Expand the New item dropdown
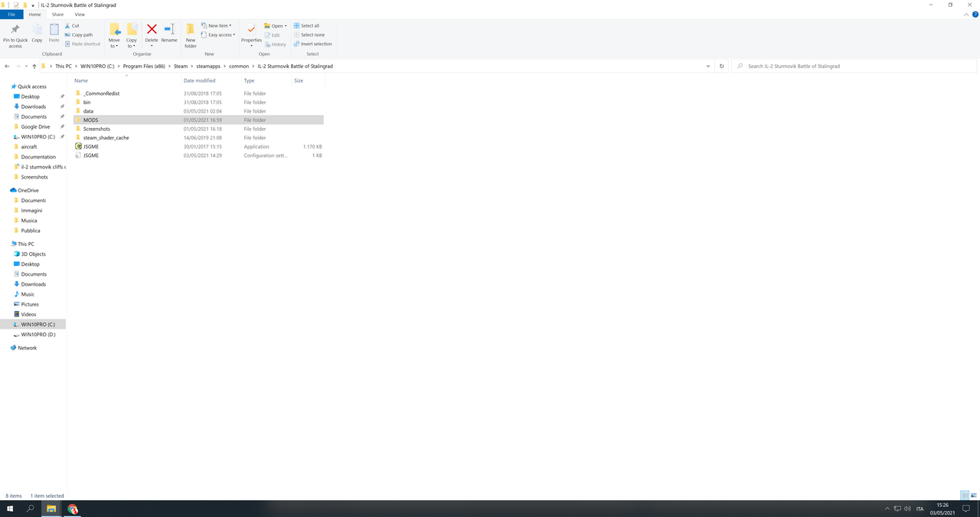Screen dimensions: 980x517 (216, 25)
